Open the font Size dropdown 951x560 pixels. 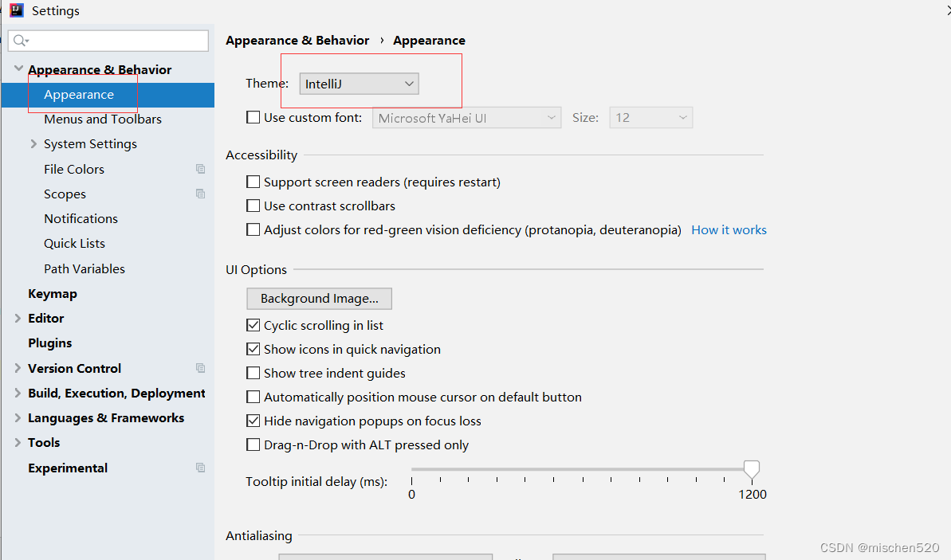pyautogui.click(x=650, y=118)
